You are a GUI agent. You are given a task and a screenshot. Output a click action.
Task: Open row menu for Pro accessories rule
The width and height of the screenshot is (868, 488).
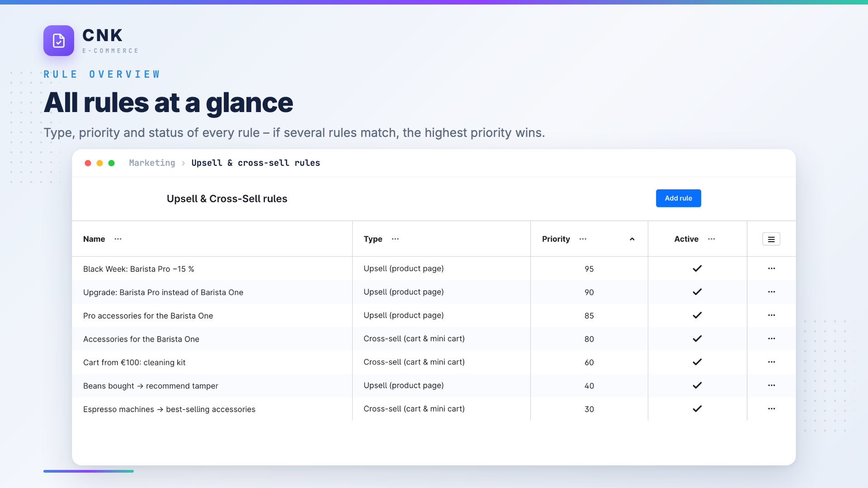772,315
